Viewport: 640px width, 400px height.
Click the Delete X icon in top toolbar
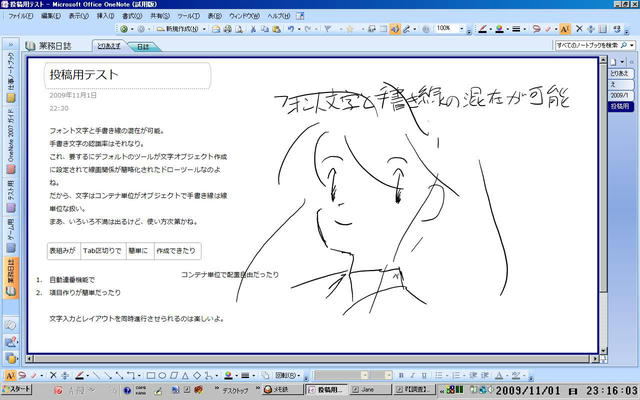[x=579, y=29]
